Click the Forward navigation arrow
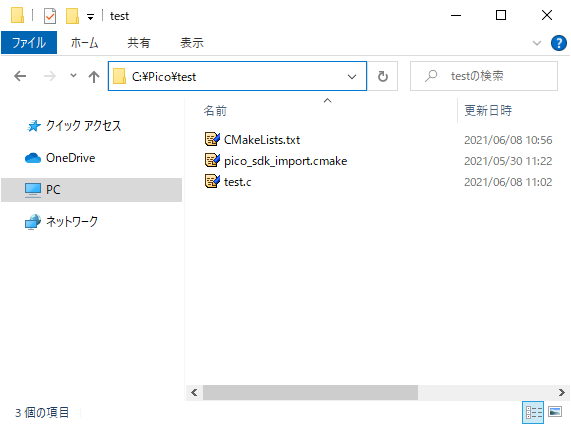 [50, 76]
